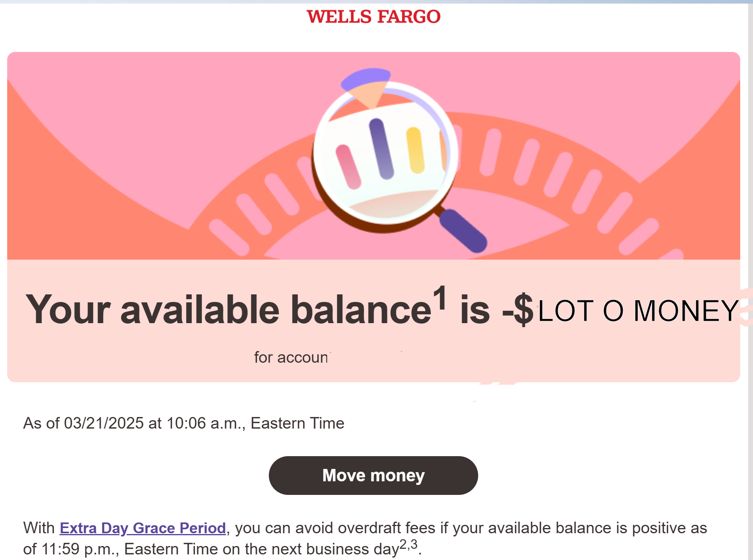
Task: Click the purple arc above the magnifier
Action: click(365, 77)
